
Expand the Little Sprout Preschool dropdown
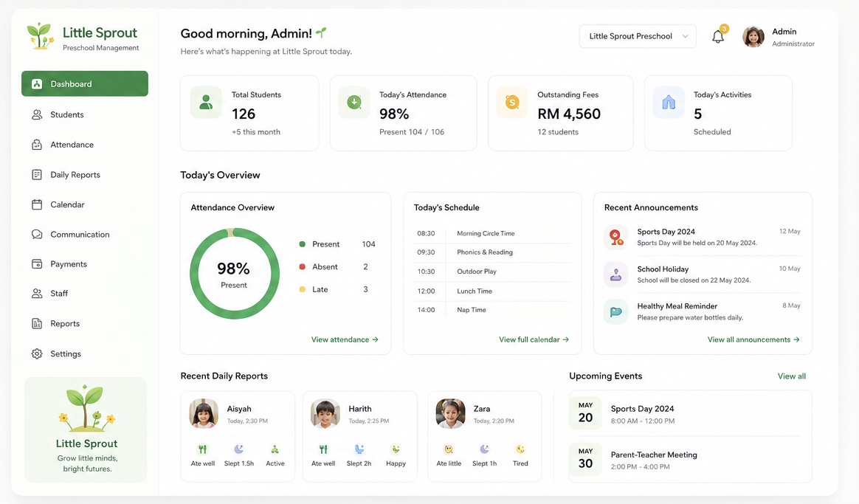(638, 36)
